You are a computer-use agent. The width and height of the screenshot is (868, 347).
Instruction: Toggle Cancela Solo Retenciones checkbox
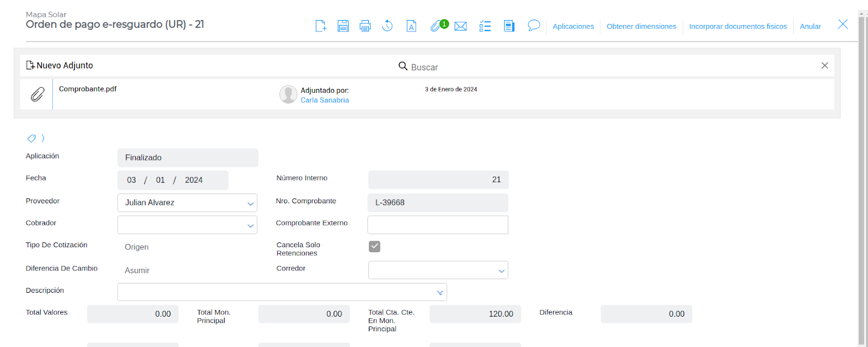tap(374, 247)
